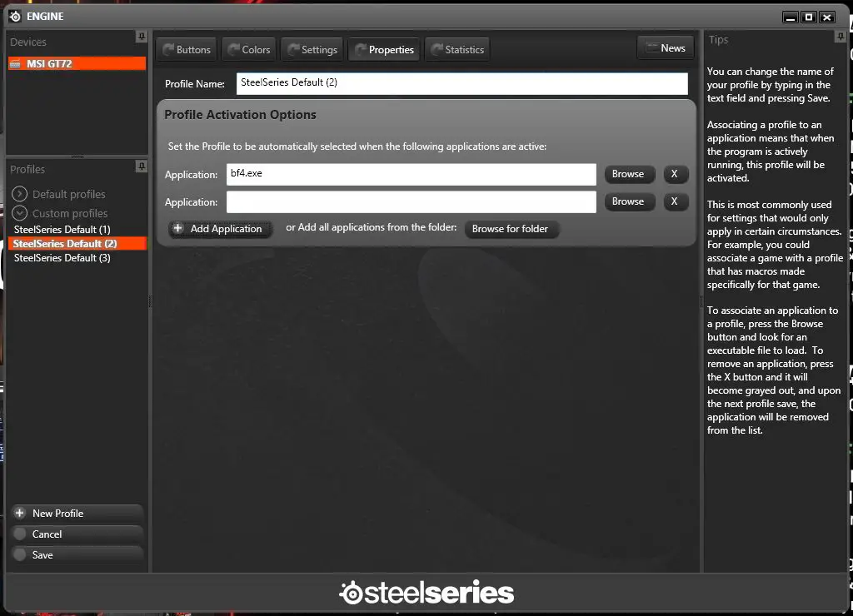The width and height of the screenshot is (853, 616).
Task: Close the Engine window
Action: pyautogui.click(x=827, y=17)
